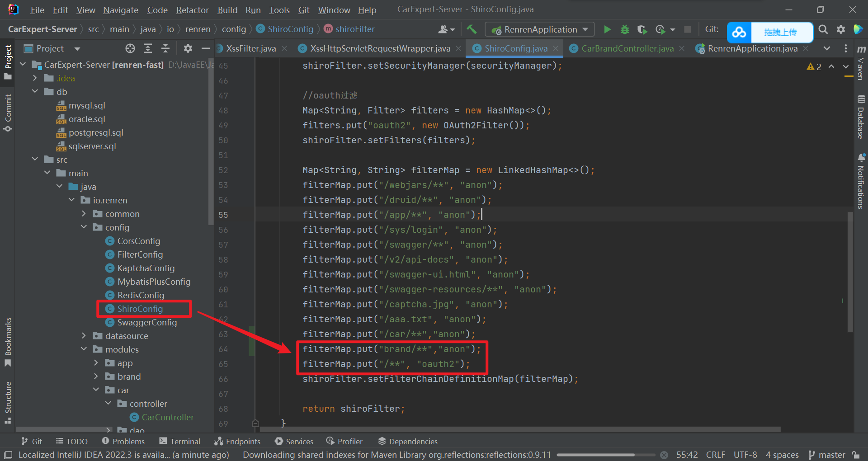Open the master Git branch widget
The height and width of the screenshot is (461, 868).
827,455
